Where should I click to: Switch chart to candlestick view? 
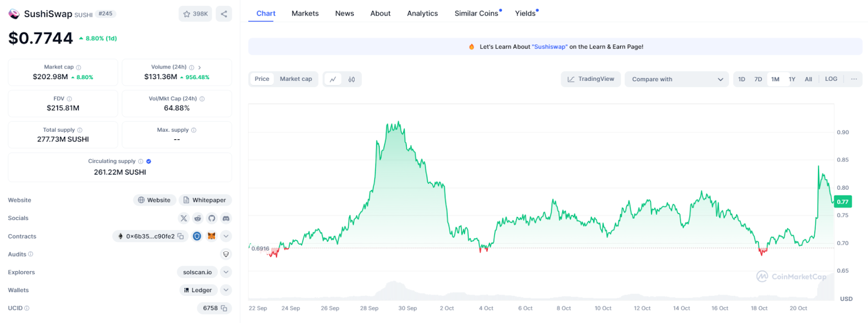click(352, 79)
